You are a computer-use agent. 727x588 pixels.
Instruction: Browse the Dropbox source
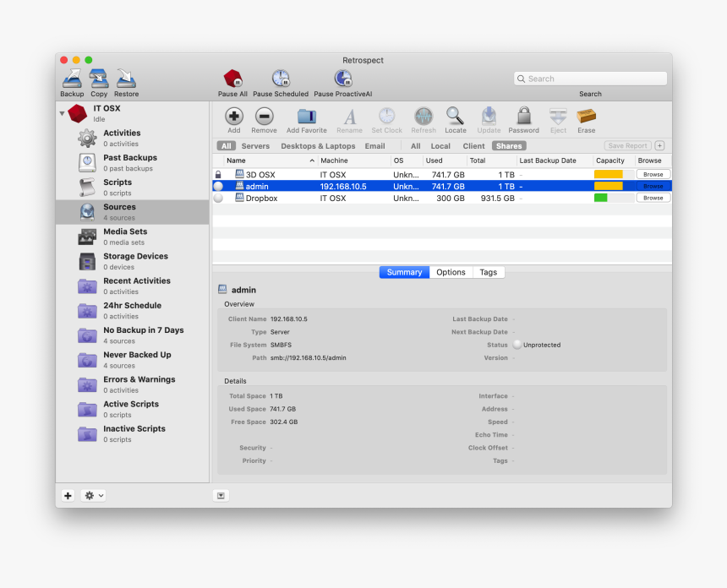pyautogui.click(x=653, y=198)
